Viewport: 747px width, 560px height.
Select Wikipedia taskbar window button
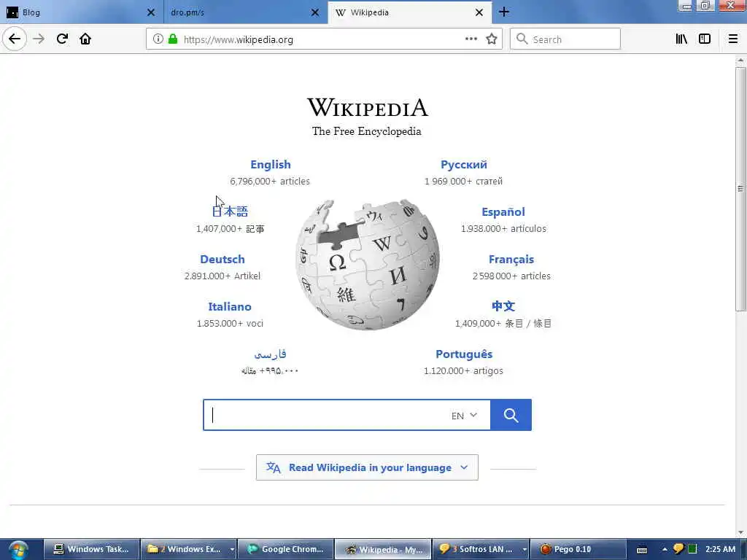pos(383,550)
